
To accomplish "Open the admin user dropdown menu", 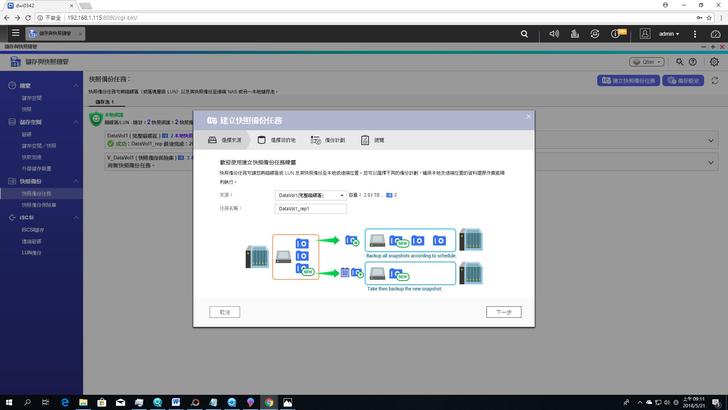I will coord(669,33).
